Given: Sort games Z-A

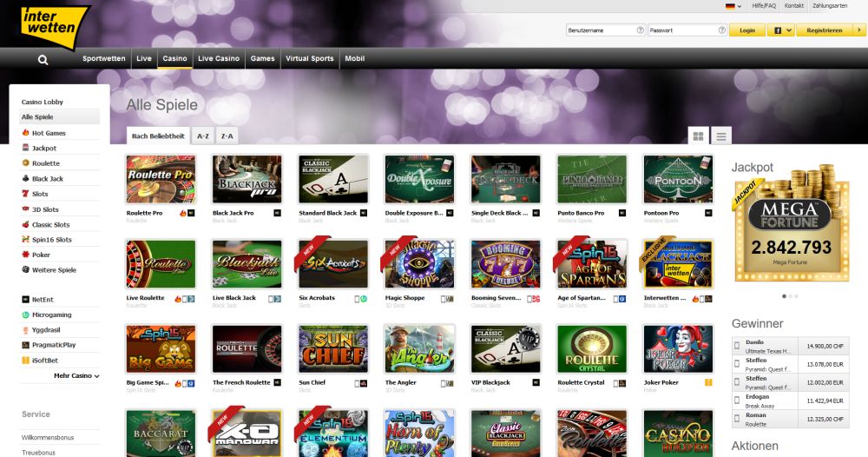Looking at the screenshot, I should pyautogui.click(x=227, y=136).
